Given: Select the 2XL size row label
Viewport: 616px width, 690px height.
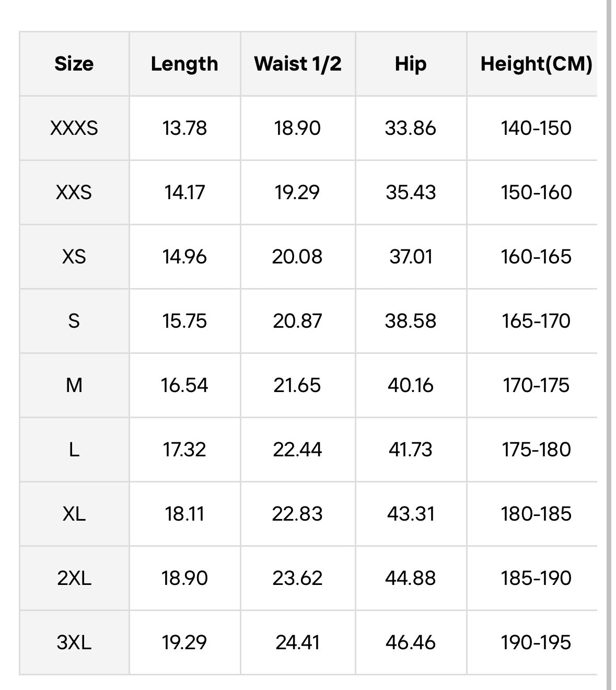Looking at the screenshot, I should [x=74, y=578].
